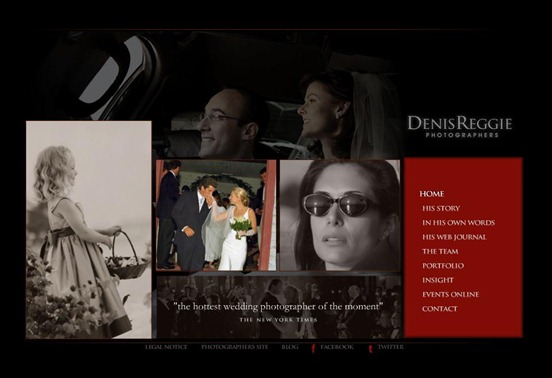
Task: Open the Blog footer link
Action: 290,347
